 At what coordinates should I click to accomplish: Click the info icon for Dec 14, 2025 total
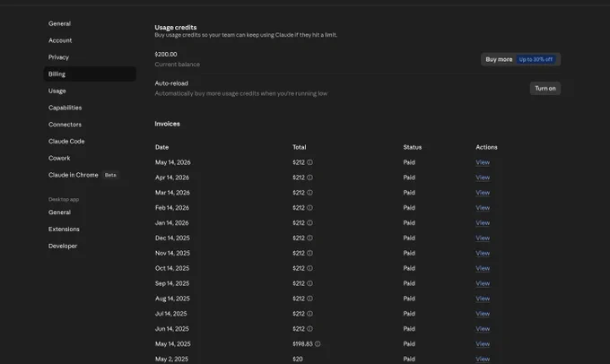[309, 238]
